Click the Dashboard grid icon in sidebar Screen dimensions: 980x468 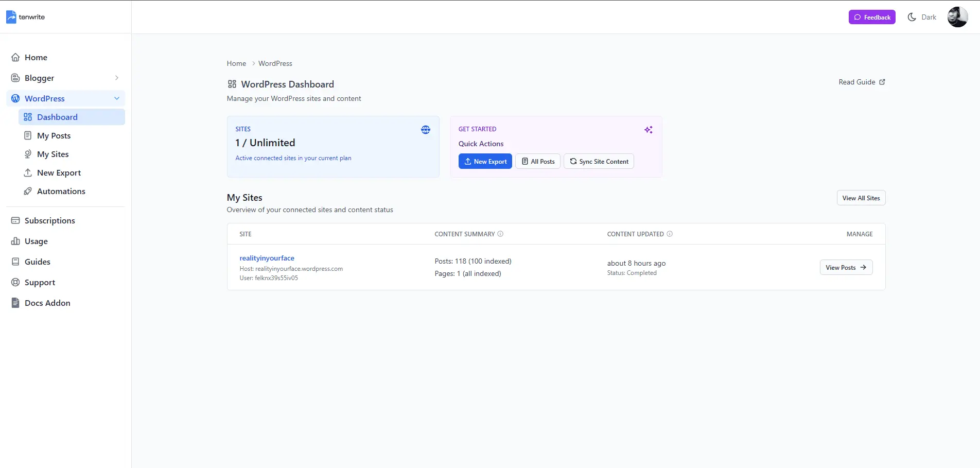coord(28,117)
